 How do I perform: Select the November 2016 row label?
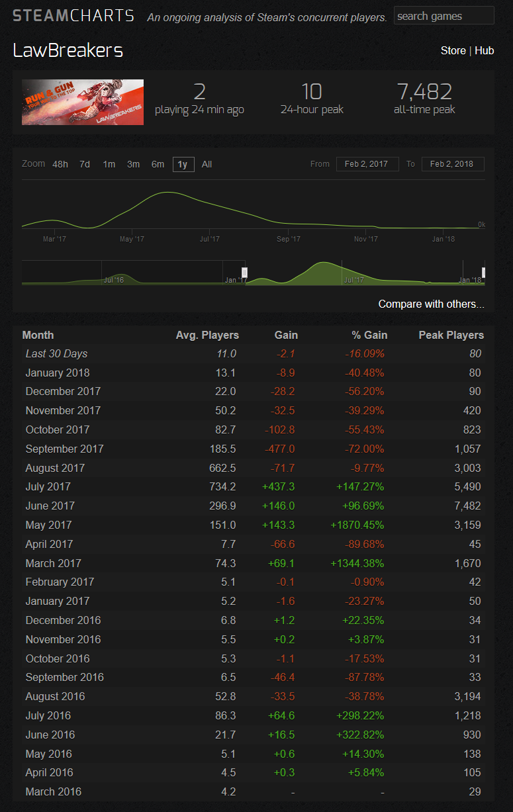tap(63, 640)
